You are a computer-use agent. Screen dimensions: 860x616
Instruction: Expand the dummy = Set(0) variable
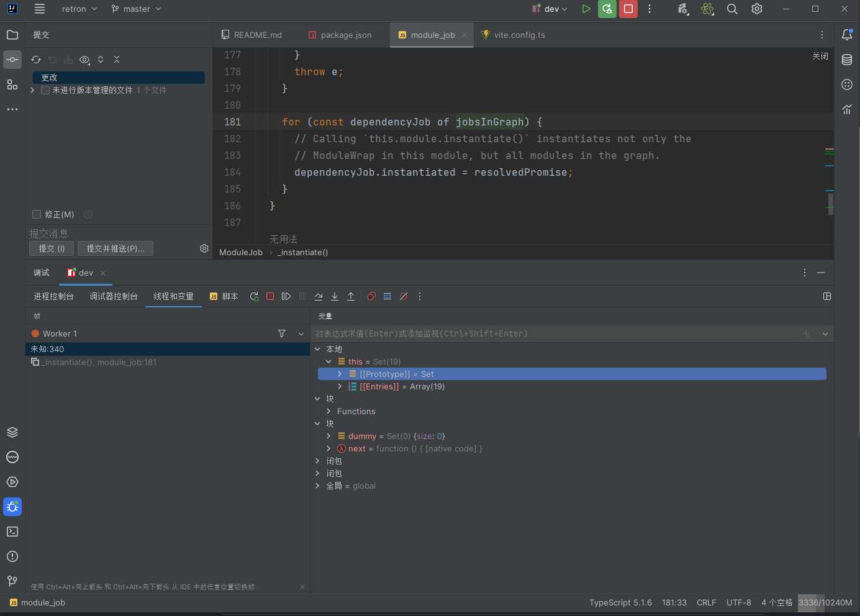328,436
